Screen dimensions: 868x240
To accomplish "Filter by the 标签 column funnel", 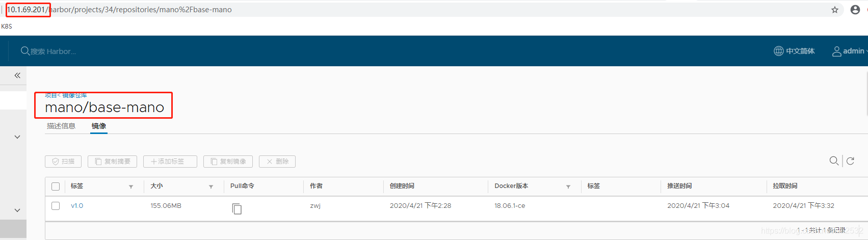I will pos(131,187).
